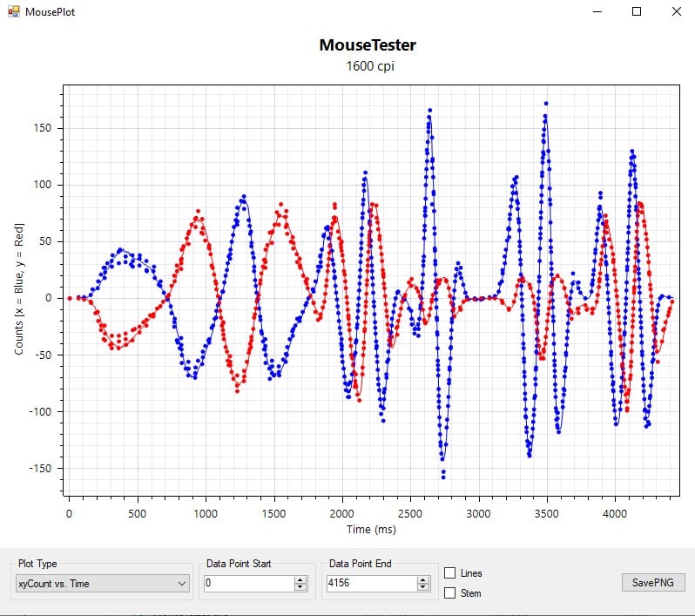
Task: Increment Data Point End using up arrow
Action: click(423, 580)
